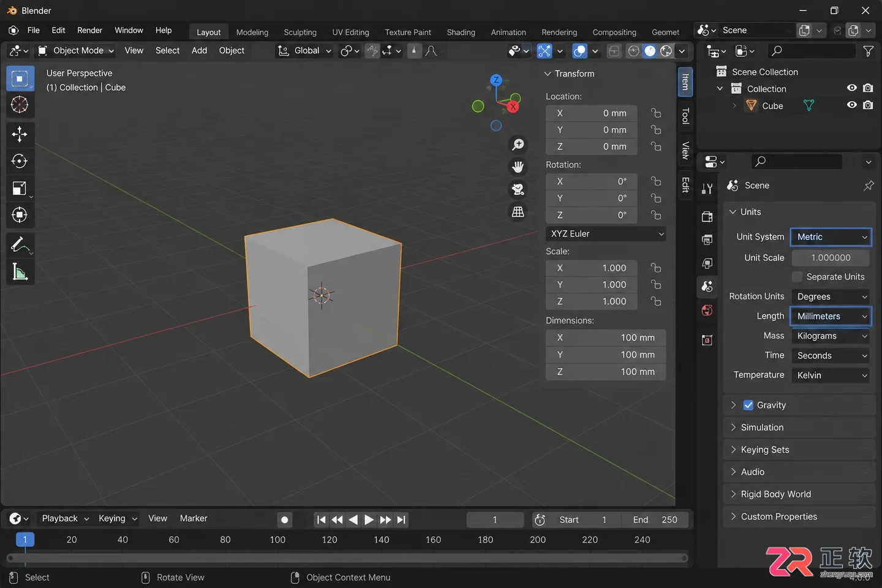Image resolution: width=882 pixels, height=588 pixels.
Task: Select the Rotate tool
Action: coord(20,161)
